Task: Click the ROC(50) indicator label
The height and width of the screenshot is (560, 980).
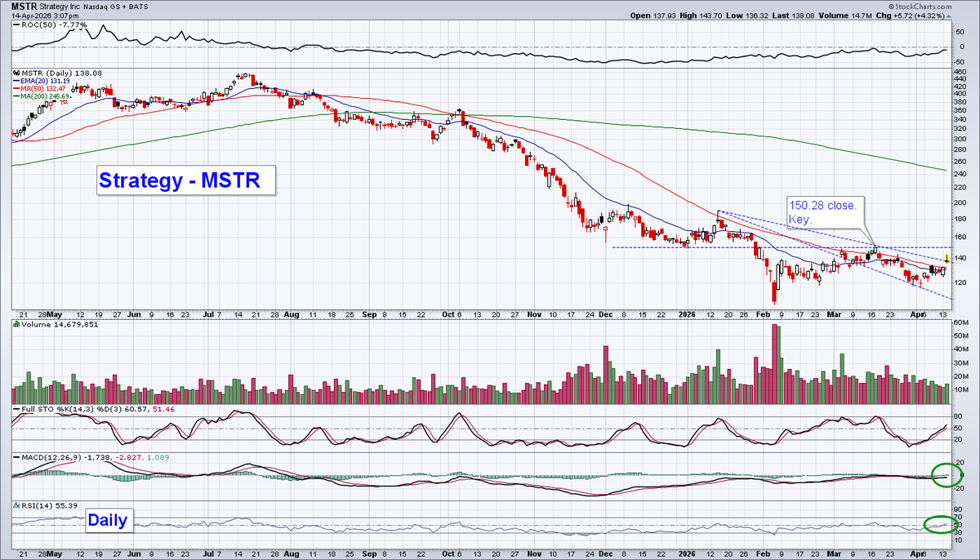Action: point(38,26)
